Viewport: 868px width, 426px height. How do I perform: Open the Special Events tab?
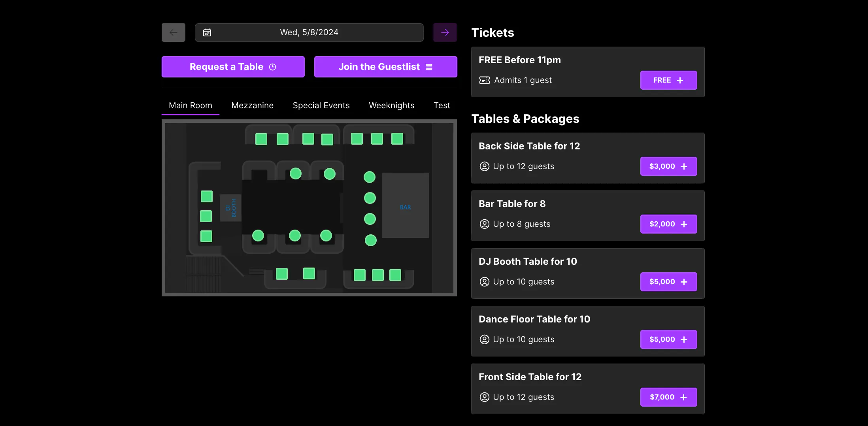click(321, 106)
